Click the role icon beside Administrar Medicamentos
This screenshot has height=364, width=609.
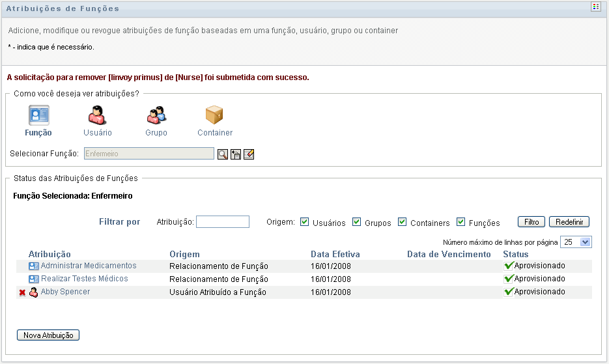(34, 266)
